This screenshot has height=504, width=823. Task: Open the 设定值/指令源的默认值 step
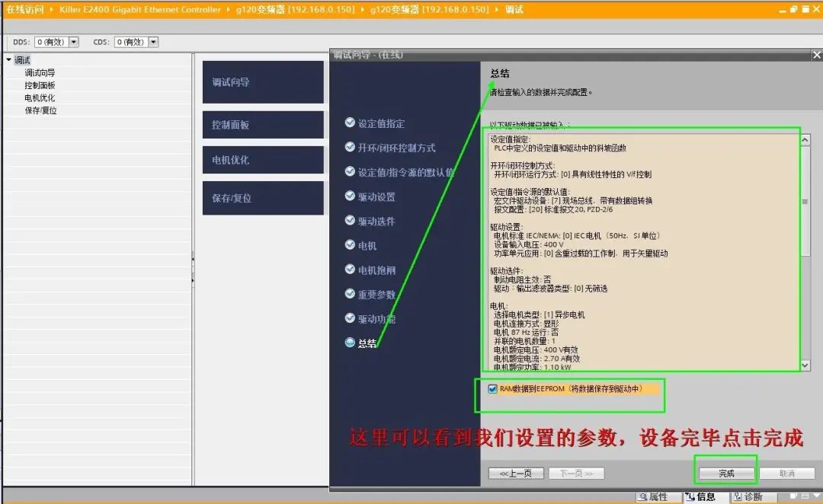point(399,172)
